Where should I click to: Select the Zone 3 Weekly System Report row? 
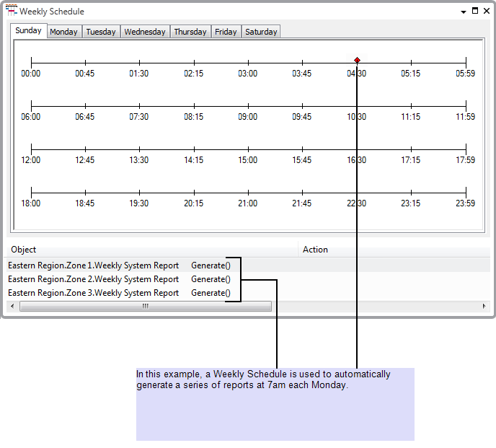pyautogui.click(x=94, y=293)
